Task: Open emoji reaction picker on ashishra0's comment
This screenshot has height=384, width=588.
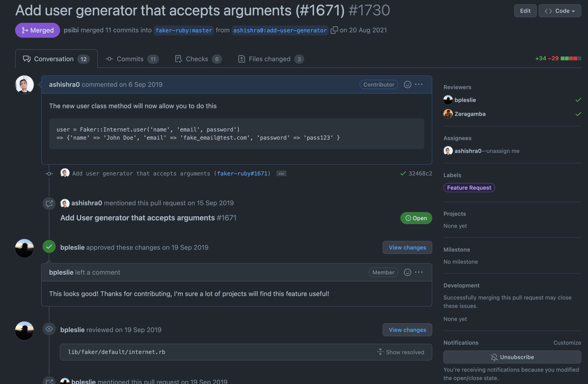Action: (407, 84)
